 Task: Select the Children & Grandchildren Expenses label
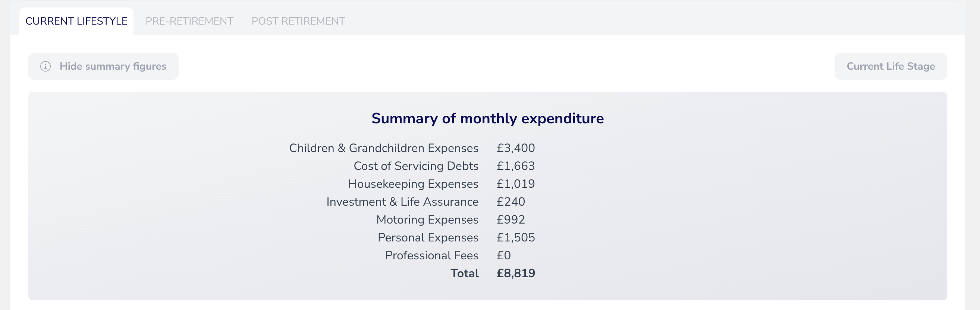coord(383,148)
